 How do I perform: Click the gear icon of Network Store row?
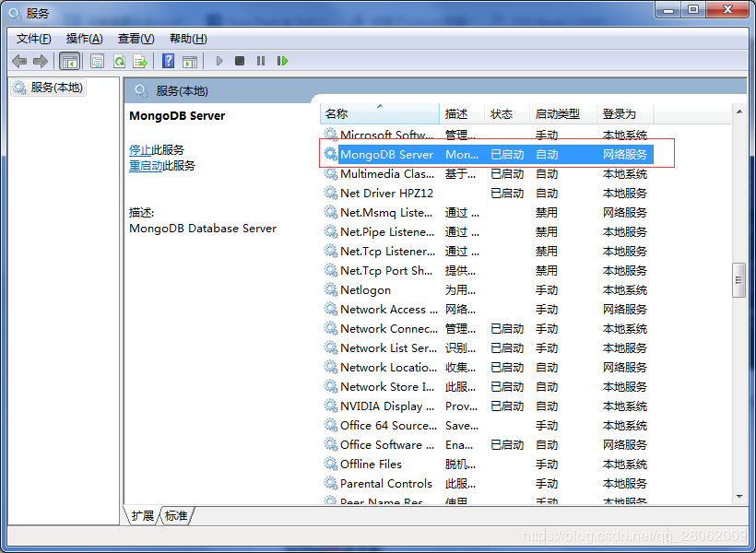[x=330, y=386]
